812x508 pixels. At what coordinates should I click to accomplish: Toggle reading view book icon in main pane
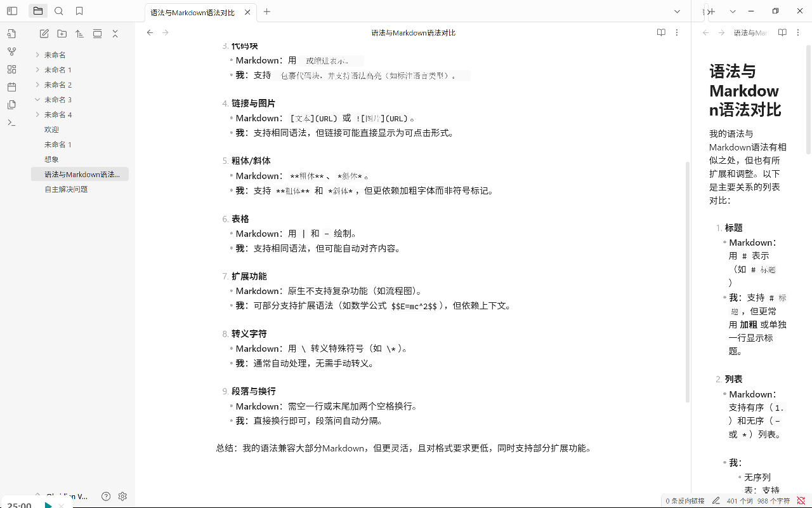(661, 32)
